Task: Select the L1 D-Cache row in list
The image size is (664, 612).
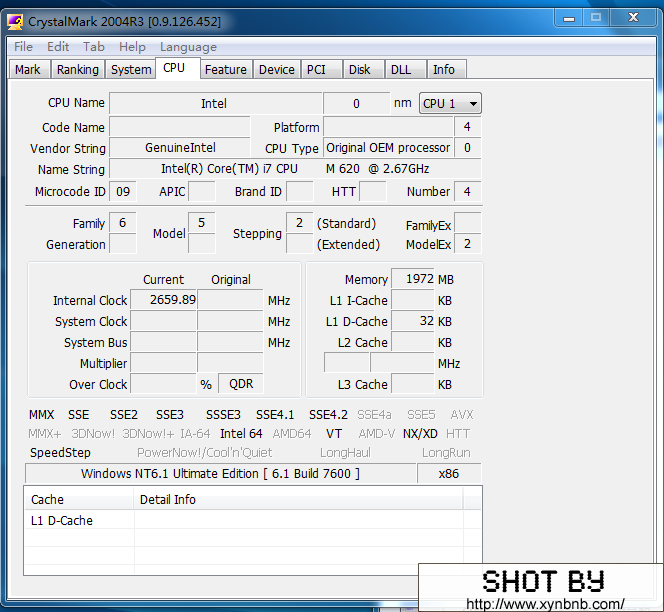Action: pos(62,521)
